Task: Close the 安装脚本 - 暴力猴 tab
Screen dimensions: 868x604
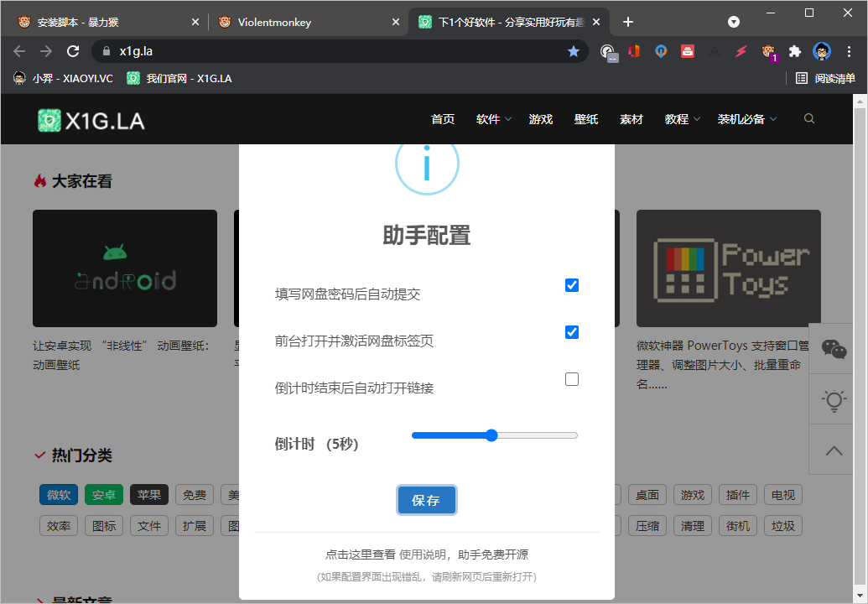Action: tap(195, 22)
